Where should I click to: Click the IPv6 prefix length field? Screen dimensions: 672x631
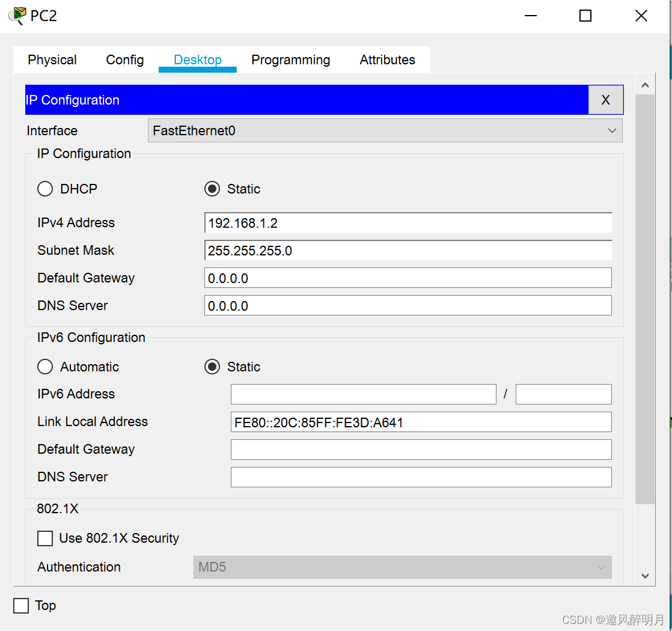[564, 394]
